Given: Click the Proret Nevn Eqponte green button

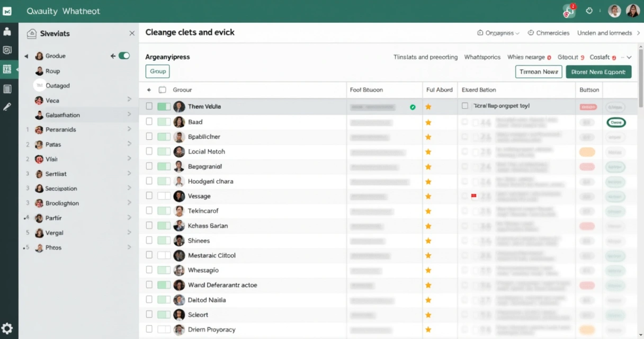Looking at the screenshot, I should pos(598,70).
